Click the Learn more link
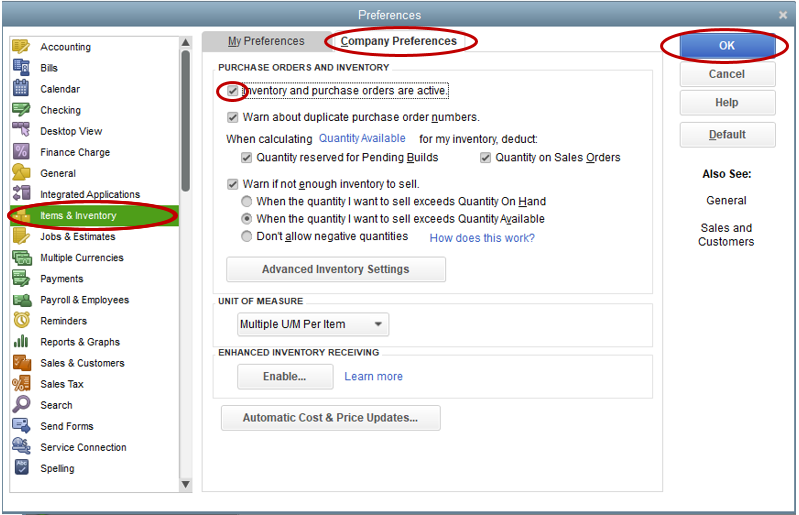The width and height of the screenshot is (799, 515). tap(374, 376)
